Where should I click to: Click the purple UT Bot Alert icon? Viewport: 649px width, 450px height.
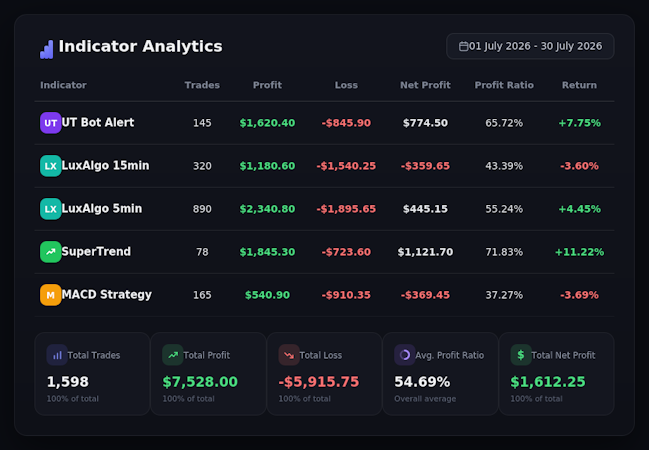pos(50,123)
